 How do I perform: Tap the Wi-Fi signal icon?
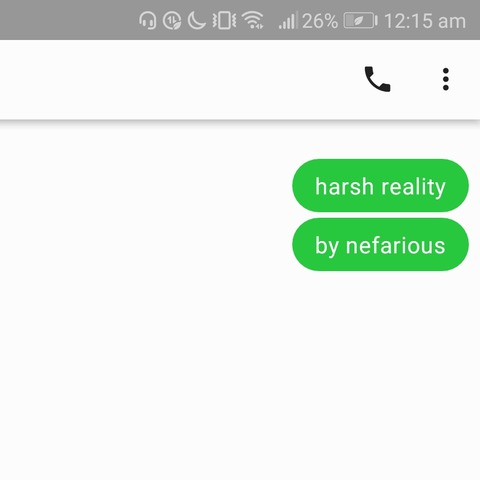point(253,21)
